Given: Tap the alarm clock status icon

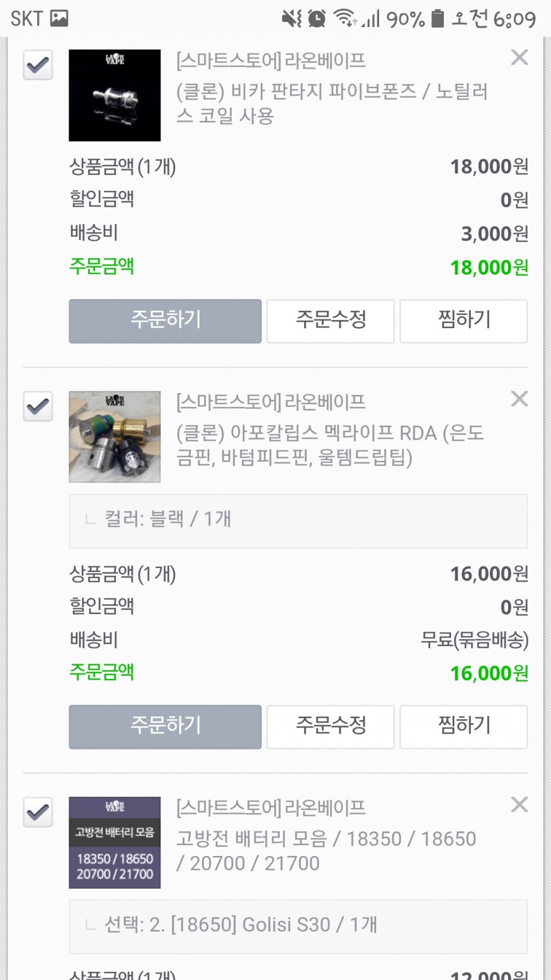Looking at the screenshot, I should (317, 19).
